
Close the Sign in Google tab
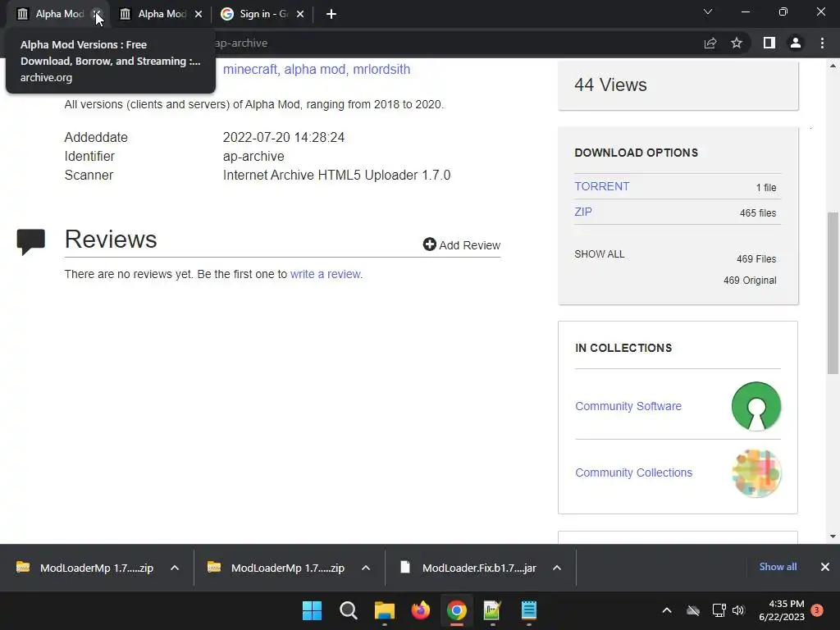300,14
